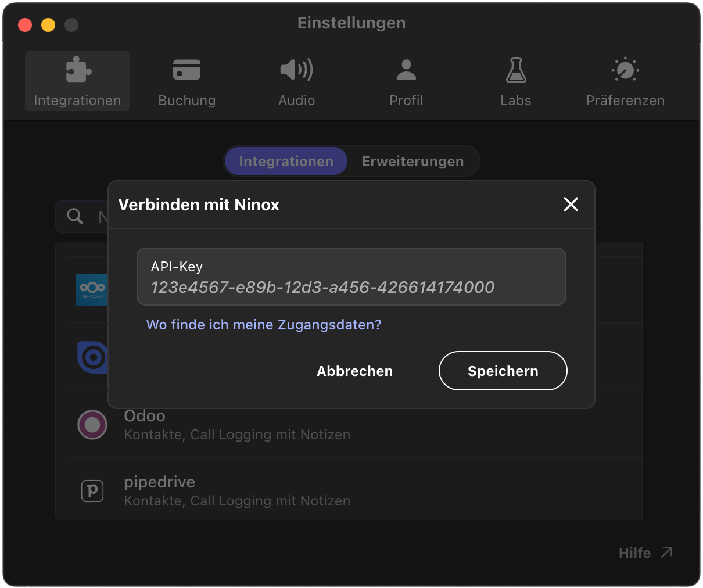Save the Ninox API key with Speichern
The height and width of the screenshot is (588, 703).
[503, 371]
